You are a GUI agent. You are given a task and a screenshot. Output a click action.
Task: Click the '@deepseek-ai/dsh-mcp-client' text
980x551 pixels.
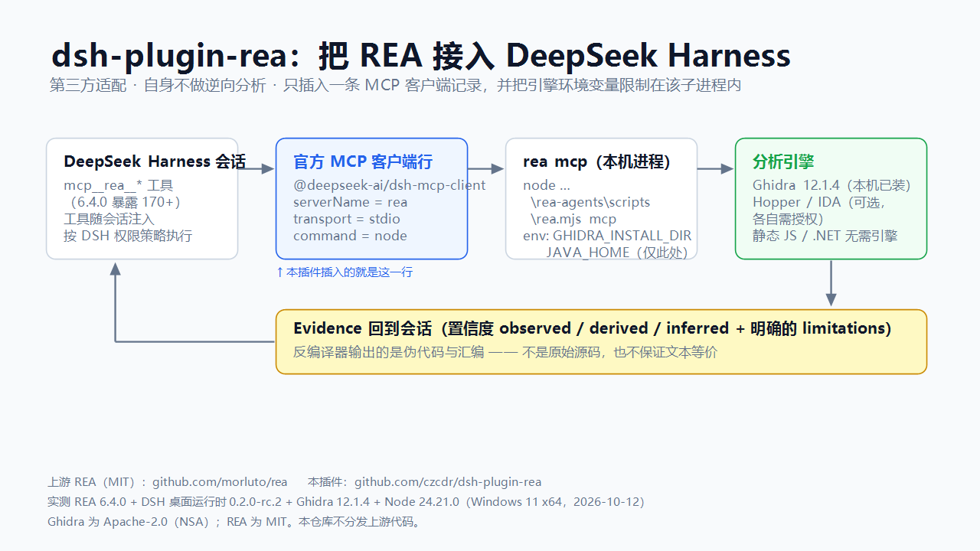point(389,185)
